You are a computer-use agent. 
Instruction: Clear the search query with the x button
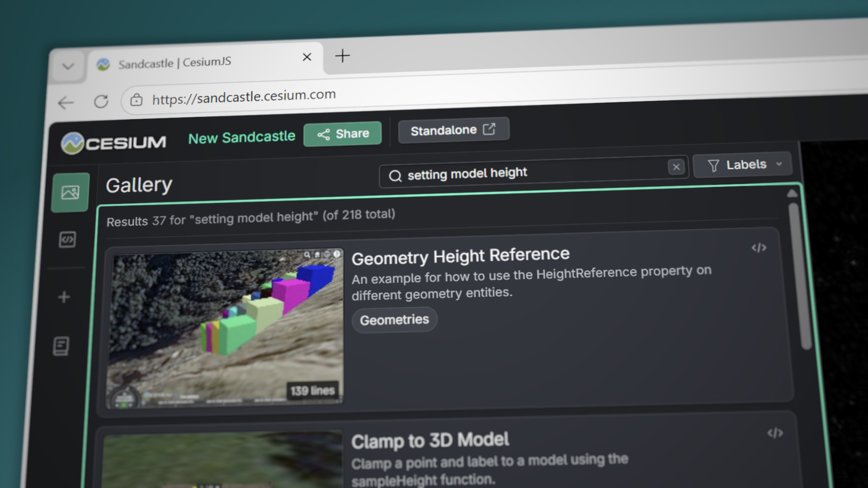676,167
